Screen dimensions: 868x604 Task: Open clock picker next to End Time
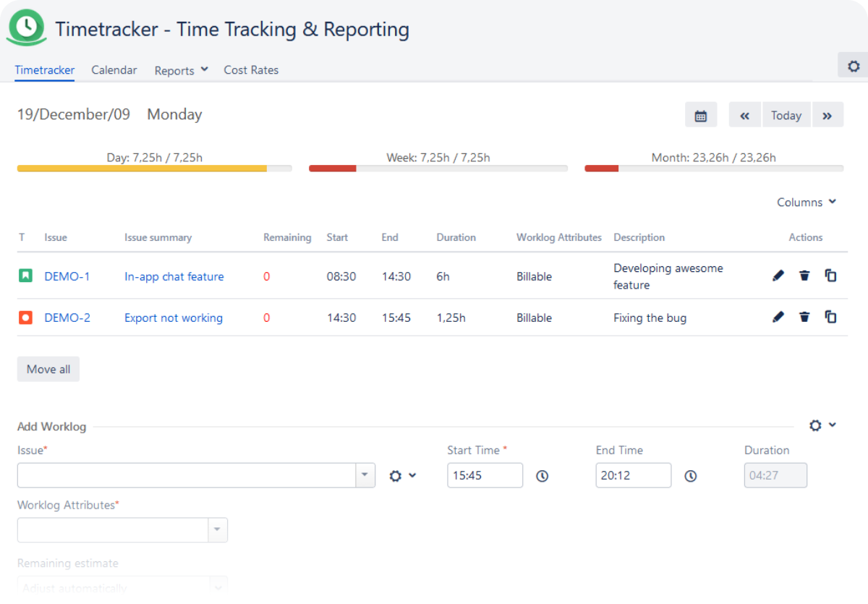point(691,476)
